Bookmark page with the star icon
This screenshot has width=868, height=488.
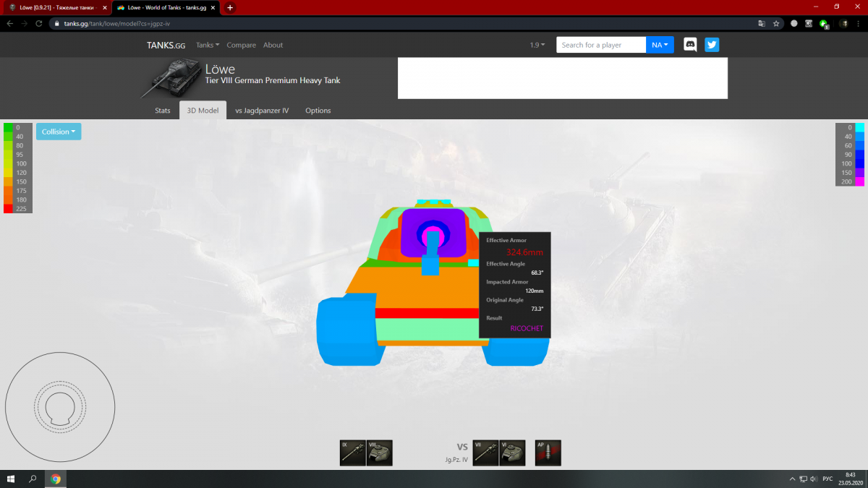pos(776,23)
